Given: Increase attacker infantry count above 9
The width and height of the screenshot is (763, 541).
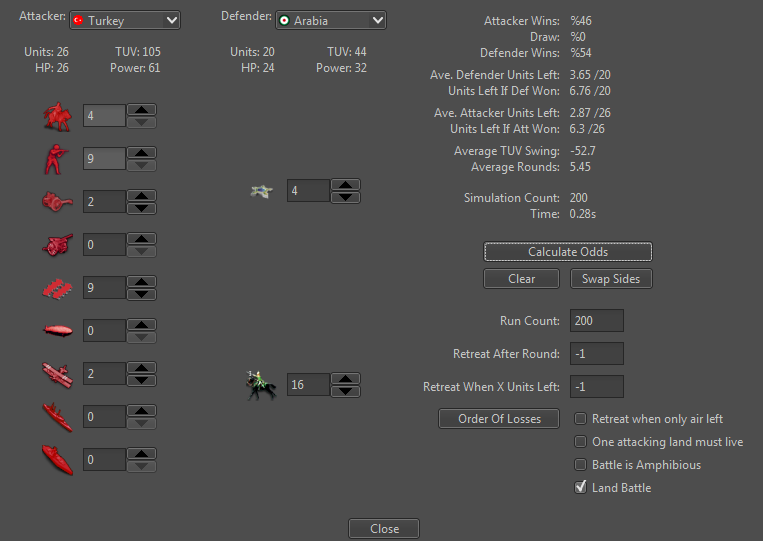Looking at the screenshot, I should pyautogui.click(x=142, y=153).
